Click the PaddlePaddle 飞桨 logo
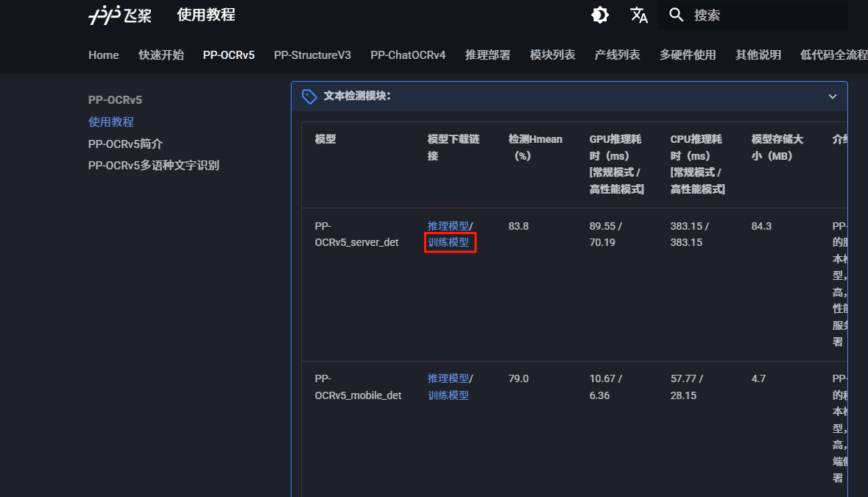The image size is (868, 497). (120, 15)
